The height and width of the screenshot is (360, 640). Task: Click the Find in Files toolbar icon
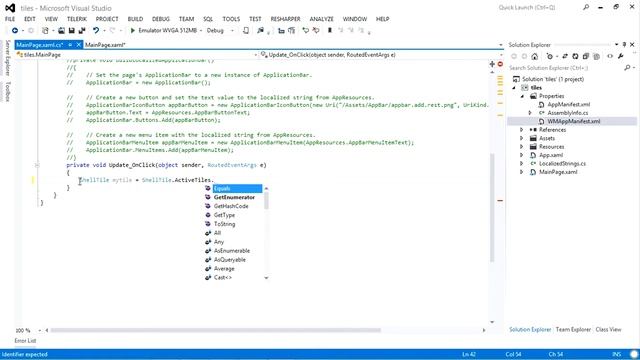(260, 30)
